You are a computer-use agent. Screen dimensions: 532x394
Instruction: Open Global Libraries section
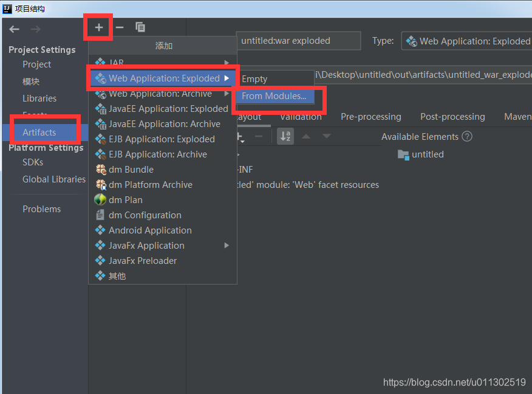click(54, 179)
